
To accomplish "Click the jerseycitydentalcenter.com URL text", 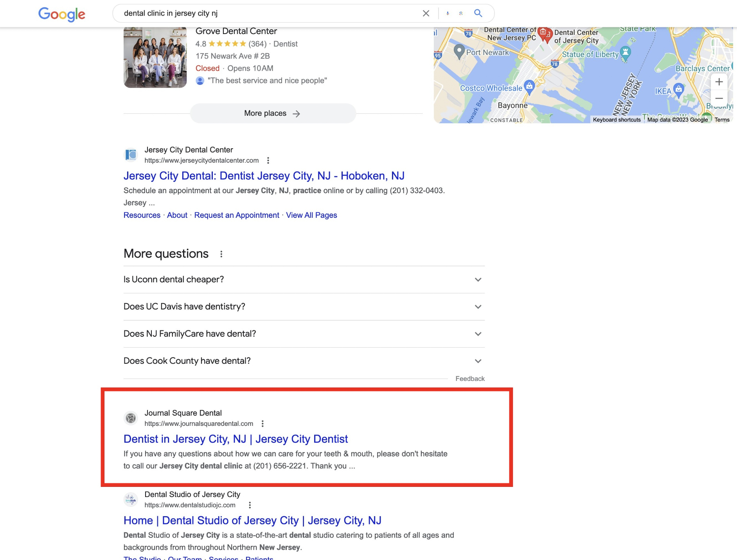I will [201, 160].
